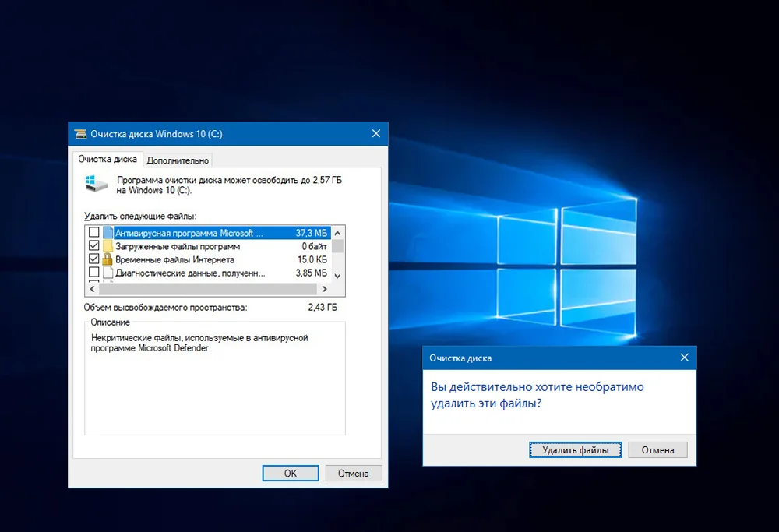Uncheck the Временные файлы Интернета checkbox

tap(94, 259)
